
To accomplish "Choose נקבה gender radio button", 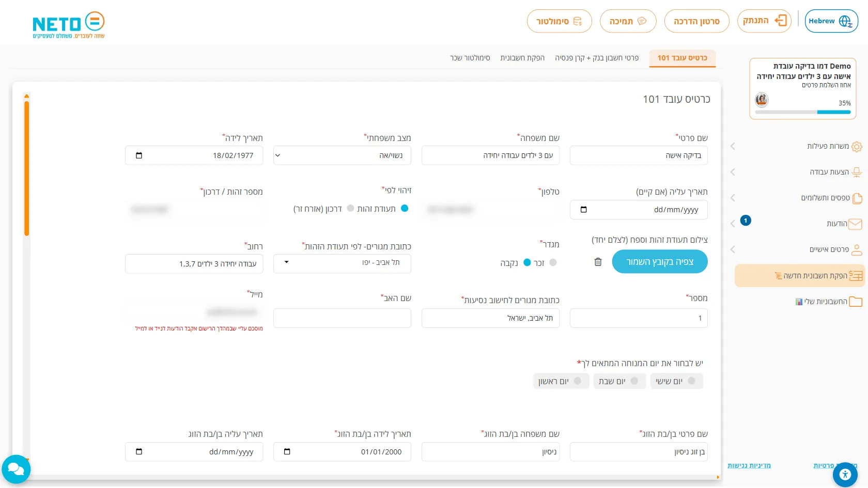I will click(527, 262).
